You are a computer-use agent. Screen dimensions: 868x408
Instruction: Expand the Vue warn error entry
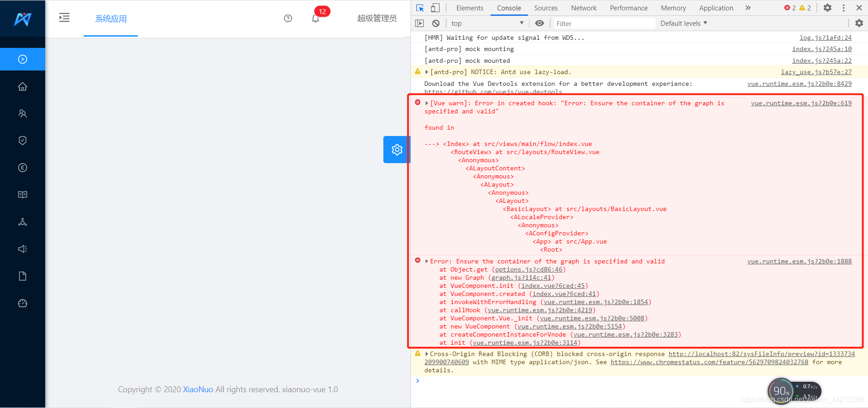(x=427, y=103)
